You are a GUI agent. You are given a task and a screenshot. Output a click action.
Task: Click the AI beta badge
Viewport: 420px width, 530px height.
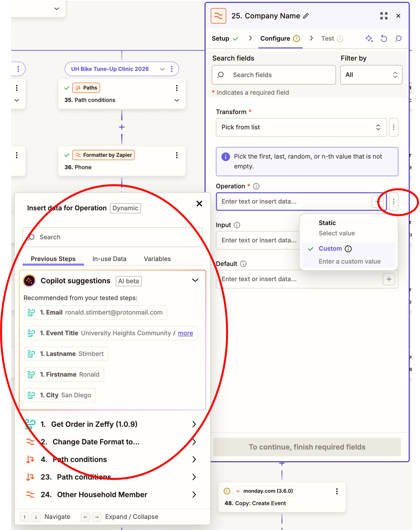point(128,281)
